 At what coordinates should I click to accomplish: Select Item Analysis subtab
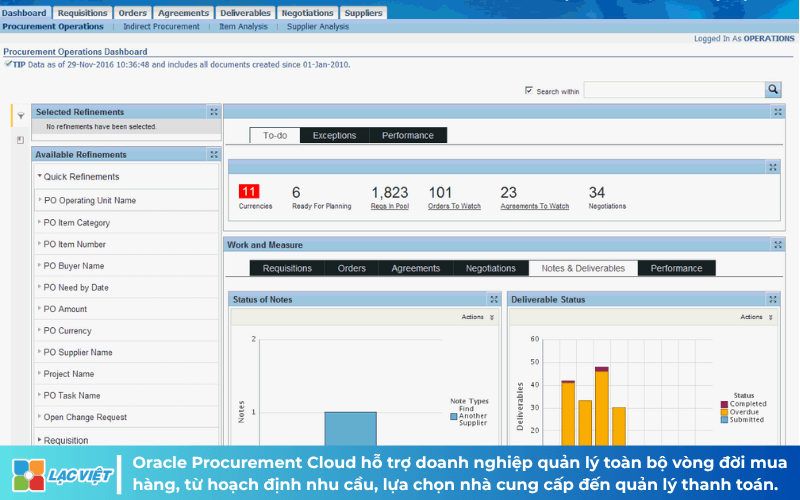[243, 27]
